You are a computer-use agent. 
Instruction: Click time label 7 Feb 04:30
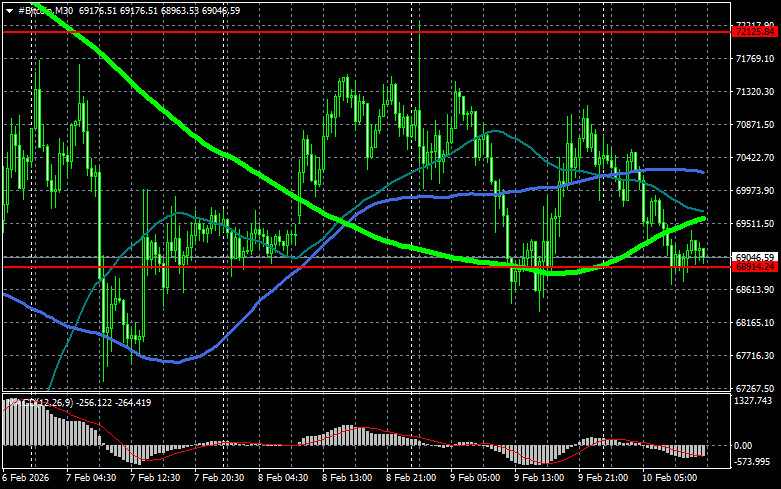click(91, 478)
